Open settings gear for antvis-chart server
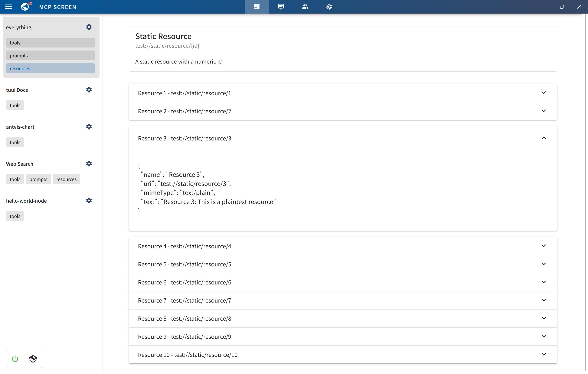This screenshot has width=588, height=374. pos(89,126)
